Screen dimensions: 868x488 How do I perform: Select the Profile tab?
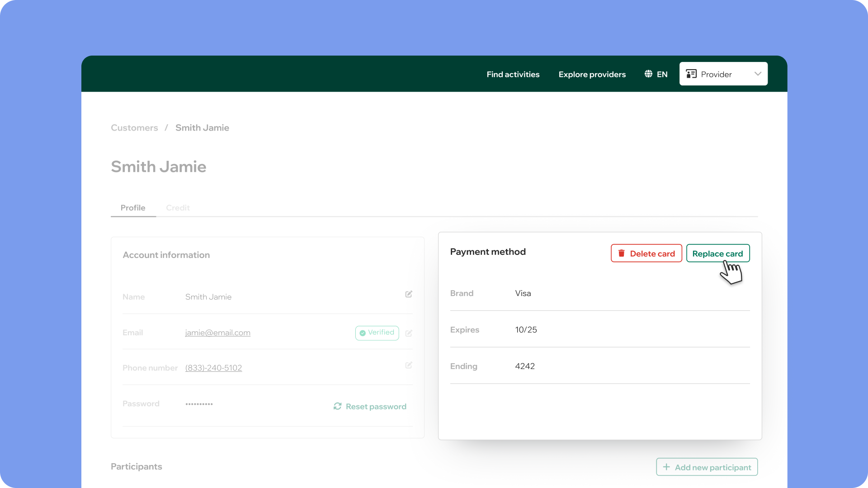click(133, 208)
